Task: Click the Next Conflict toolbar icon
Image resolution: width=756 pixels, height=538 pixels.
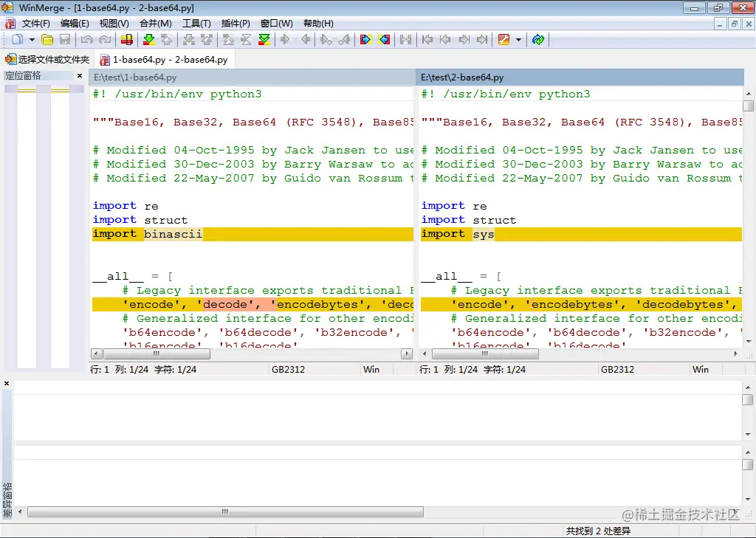Action: pyautogui.click(x=188, y=40)
